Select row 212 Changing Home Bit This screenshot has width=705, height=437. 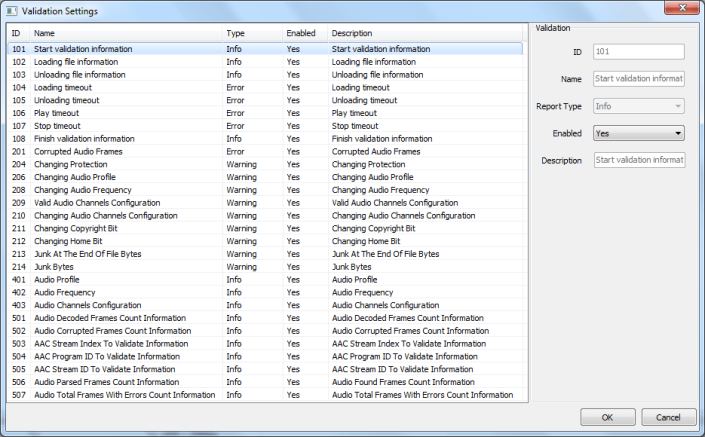265,241
